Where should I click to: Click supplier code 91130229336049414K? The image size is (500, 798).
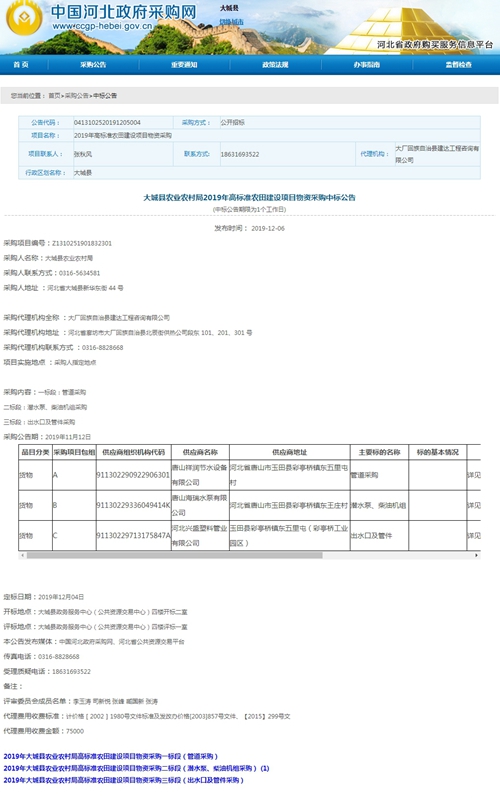[133, 505]
